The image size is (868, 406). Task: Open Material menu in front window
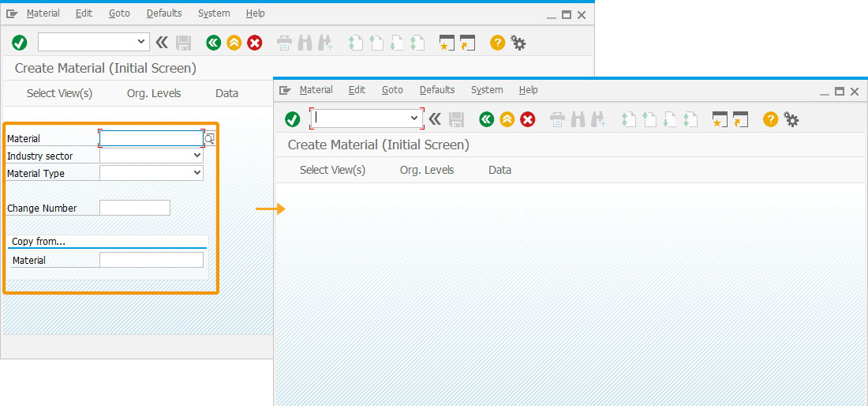click(316, 90)
